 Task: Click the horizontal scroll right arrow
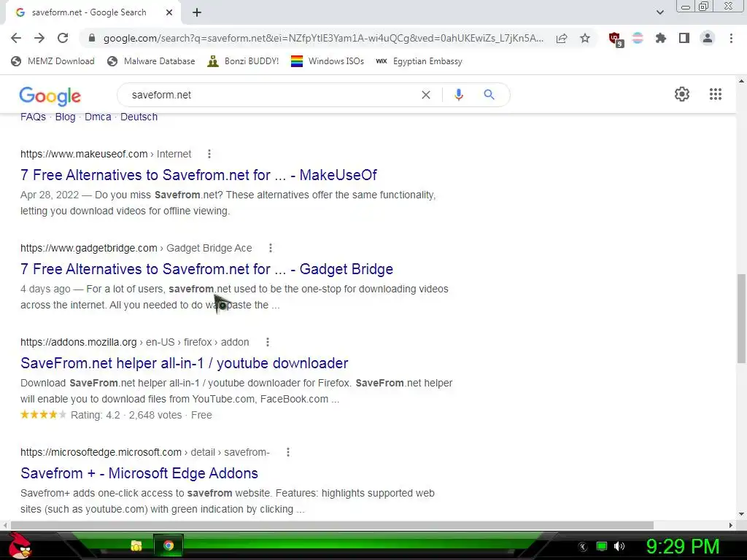[731, 525]
